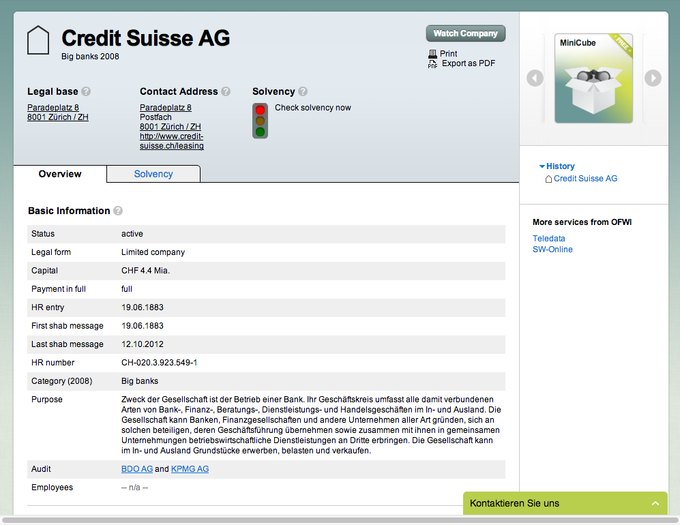680x525 pixels.
Task: Click the Status row label
Action: (x=43, y=234)
